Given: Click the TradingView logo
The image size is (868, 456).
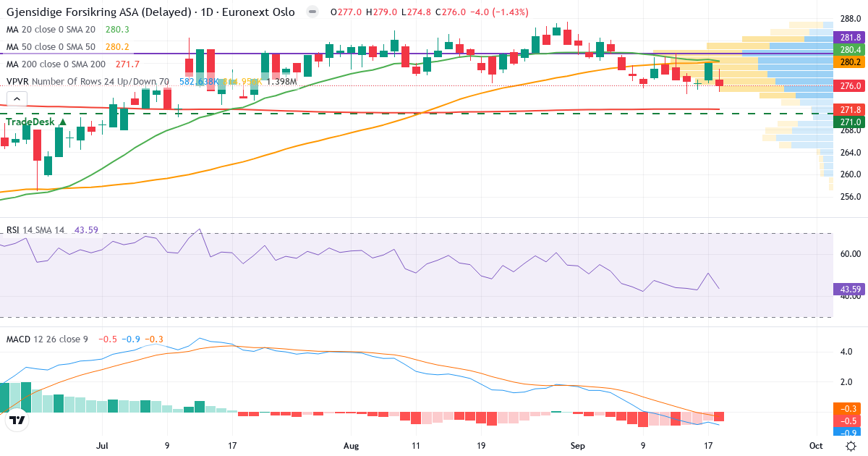Looking at the screenshot, I should 17,420.
